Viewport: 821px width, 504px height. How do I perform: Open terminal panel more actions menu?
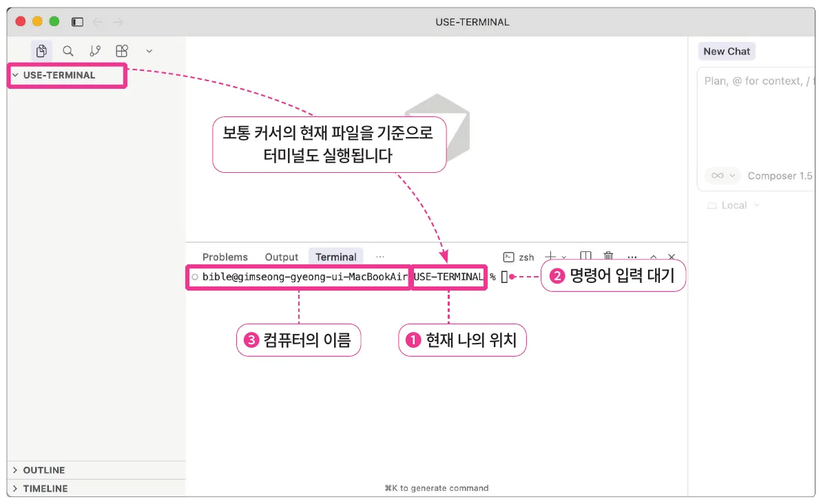(x=632, y=257)
